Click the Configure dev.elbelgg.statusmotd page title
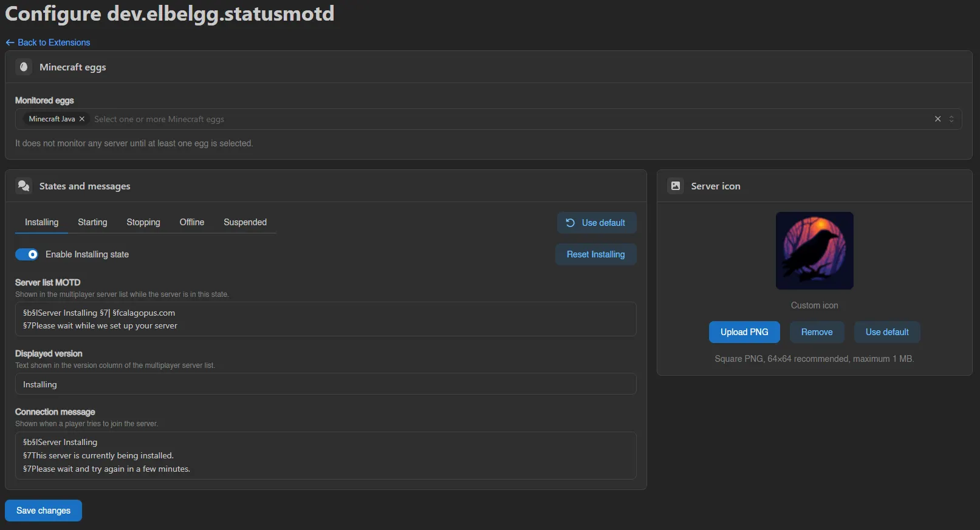 [170, 13]
